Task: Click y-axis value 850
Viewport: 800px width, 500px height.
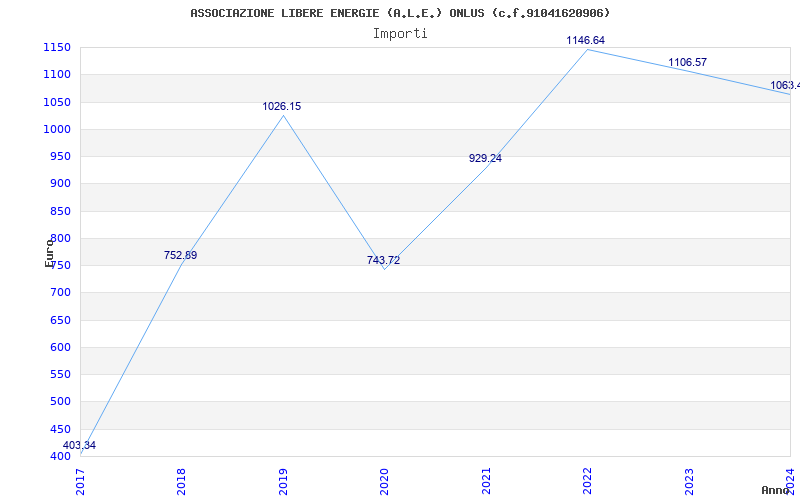Action: tap(60, 212)
